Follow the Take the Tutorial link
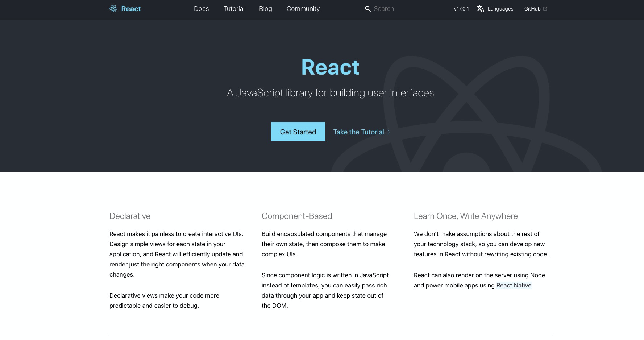 [359, 132]
